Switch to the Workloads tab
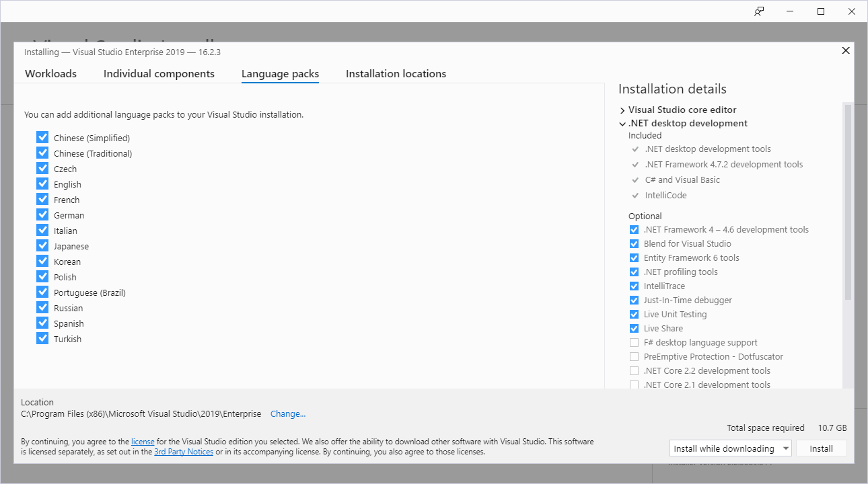The height and width of the screenshot is (484, 868). click(50, 74)
